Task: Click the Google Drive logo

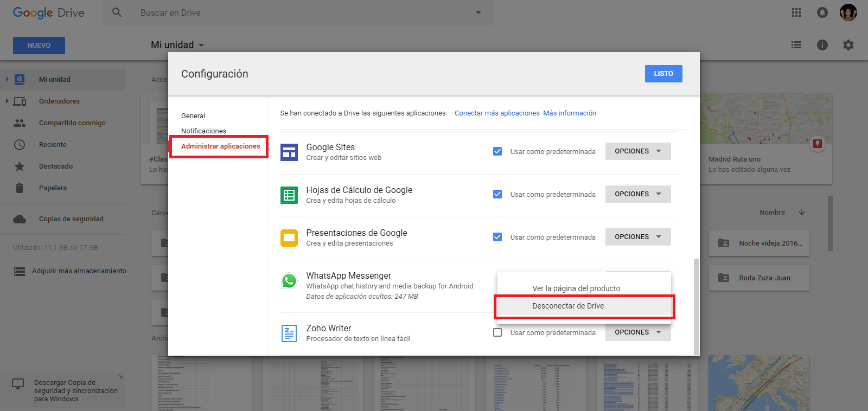Action: [49, 12]
